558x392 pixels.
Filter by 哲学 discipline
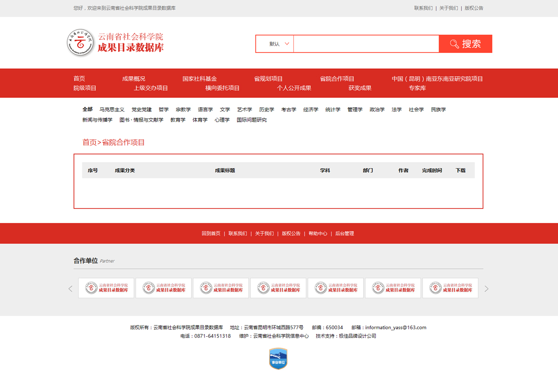point(164,110)
